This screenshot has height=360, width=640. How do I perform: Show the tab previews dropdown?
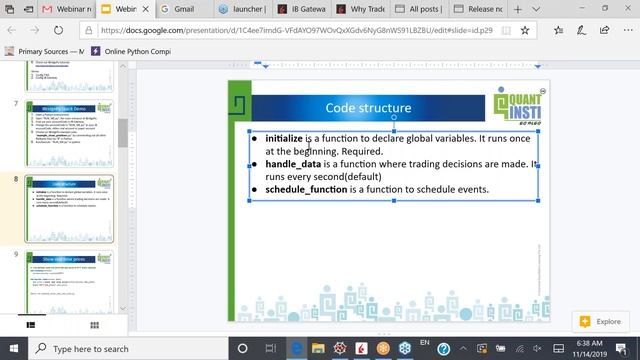pos(536,9)
